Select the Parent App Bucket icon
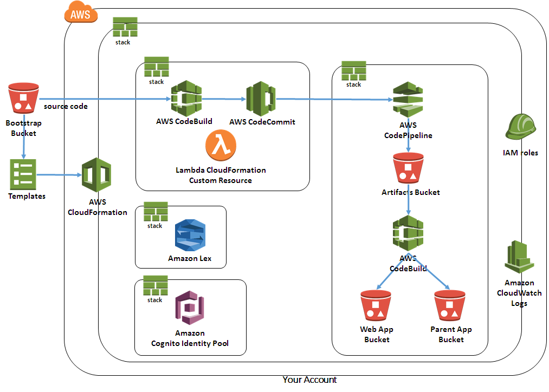This screenshot has width=549, height=392. pos(450,305)
